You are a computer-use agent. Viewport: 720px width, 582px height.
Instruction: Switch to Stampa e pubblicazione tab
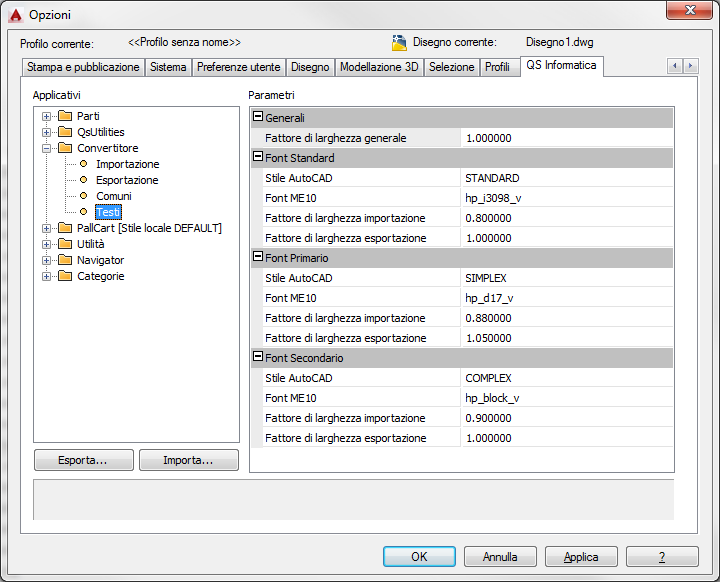[83, 67]
